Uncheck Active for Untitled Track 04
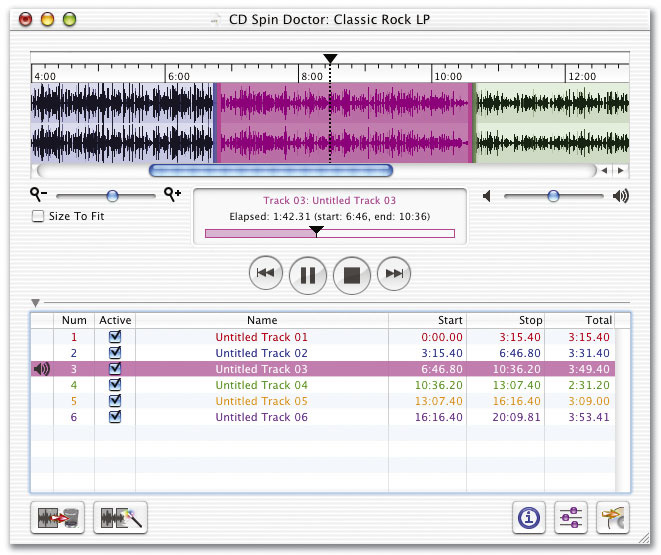Screen dimensions: 661x555 (x=115, y=384)
